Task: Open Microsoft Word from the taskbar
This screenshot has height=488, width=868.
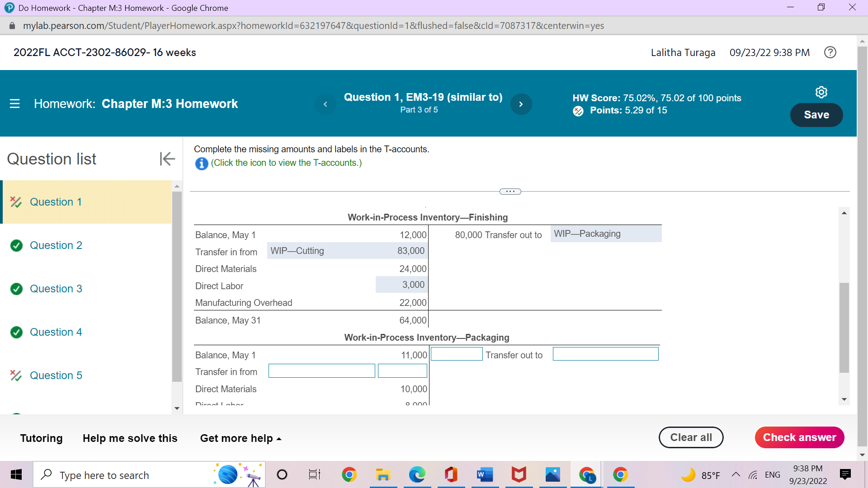Action: 484,474
